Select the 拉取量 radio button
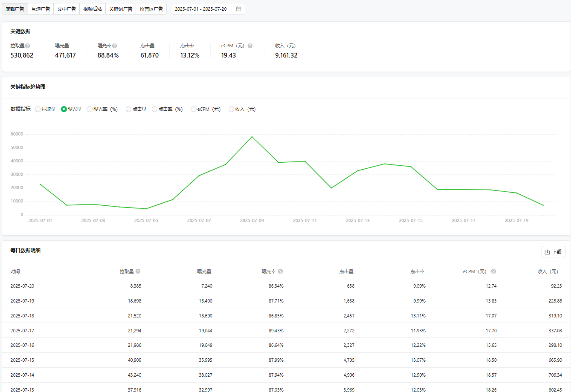571x392 pixels. tap(38, 109)
